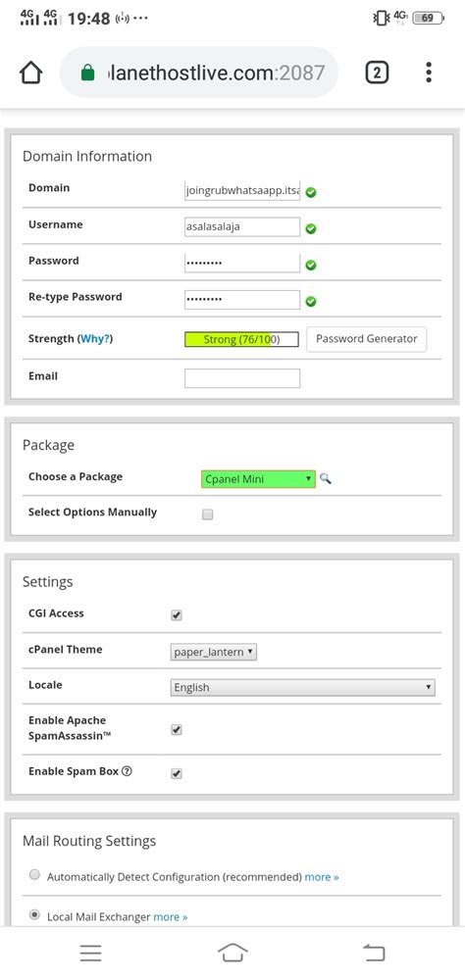Toggle the Select Options Manually checkbox
This screenshot has width=465, height=980.
[208, 514]
